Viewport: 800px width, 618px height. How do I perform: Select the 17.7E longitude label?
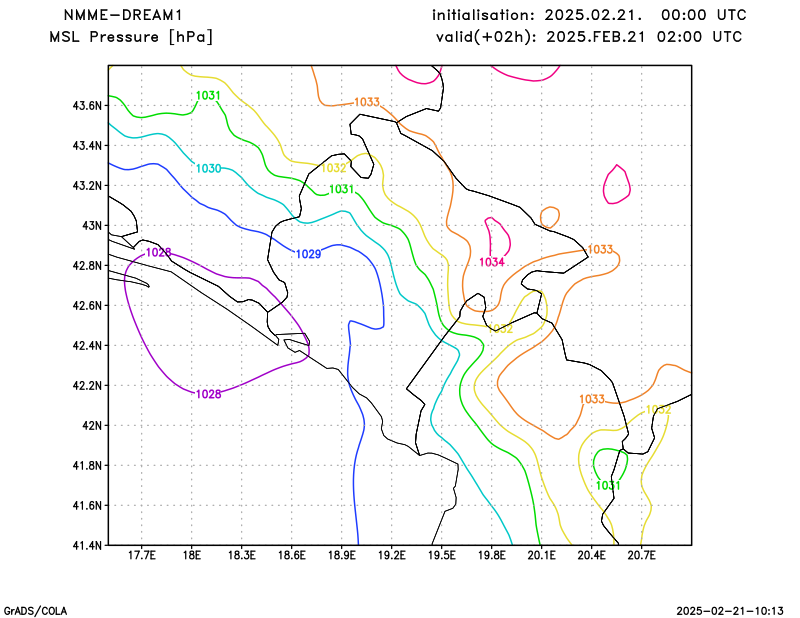(x=142, y=555)
